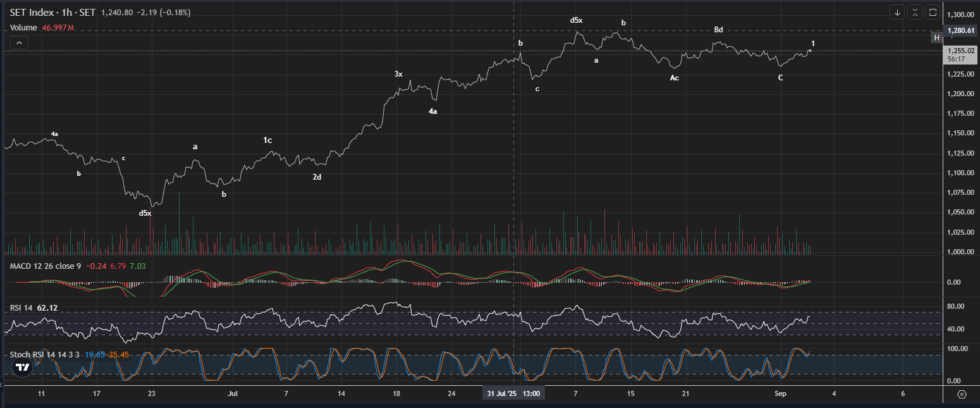This screenshot has height=408, width=980.
Task: Click the Jul label on time axis
Action: [x=233, y=394]
